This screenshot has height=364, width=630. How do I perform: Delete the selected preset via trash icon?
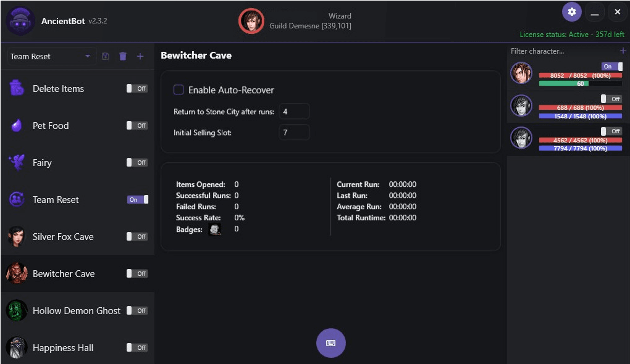pyautogui.click(x=122, y=56)
